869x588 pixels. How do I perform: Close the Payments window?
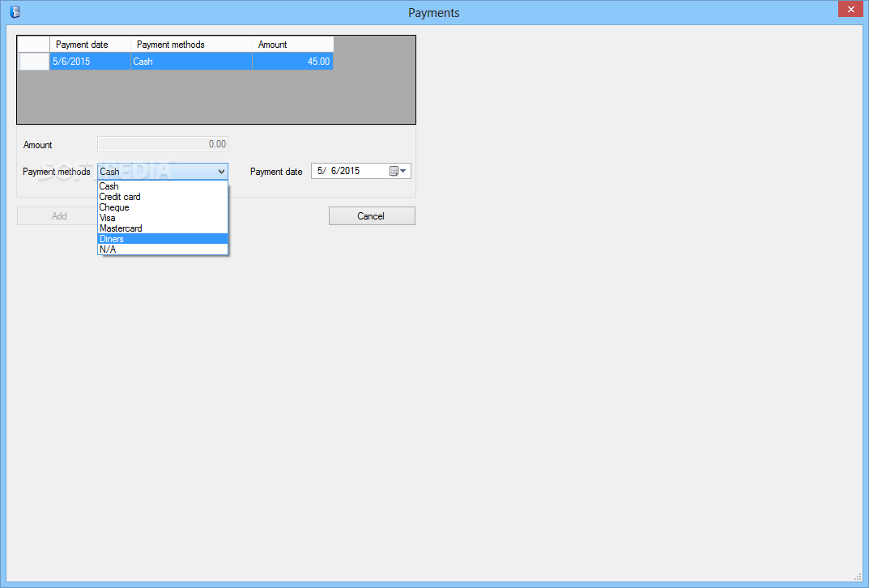coord(850,10)
